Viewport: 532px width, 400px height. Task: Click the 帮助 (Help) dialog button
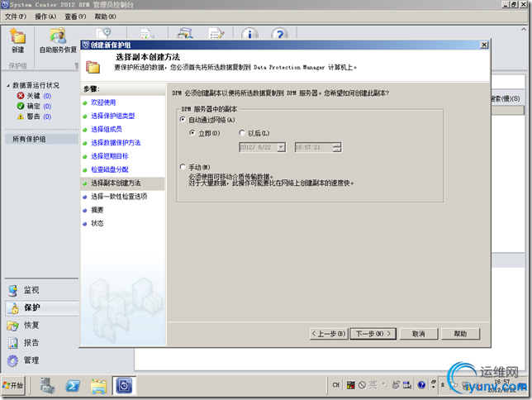click(460, 334)
